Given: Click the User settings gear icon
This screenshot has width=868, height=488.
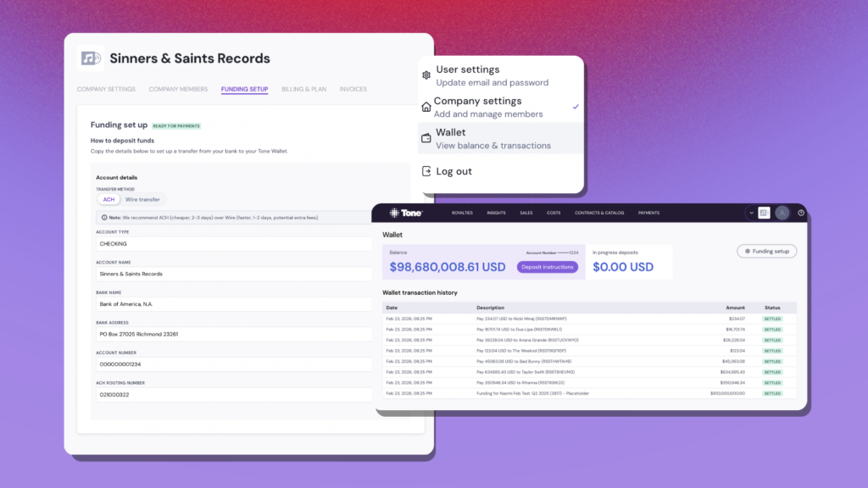Looking at the screenshot, I should [426, 75].
